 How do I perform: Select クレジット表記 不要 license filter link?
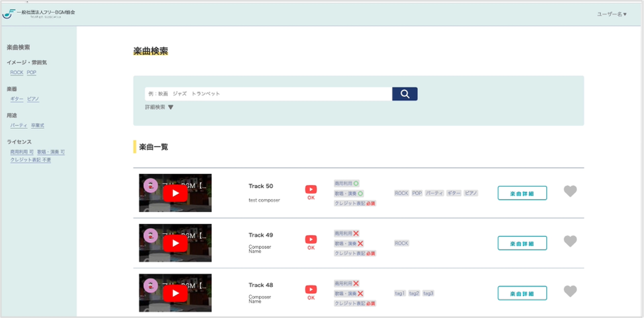click(x=31, y=160)
